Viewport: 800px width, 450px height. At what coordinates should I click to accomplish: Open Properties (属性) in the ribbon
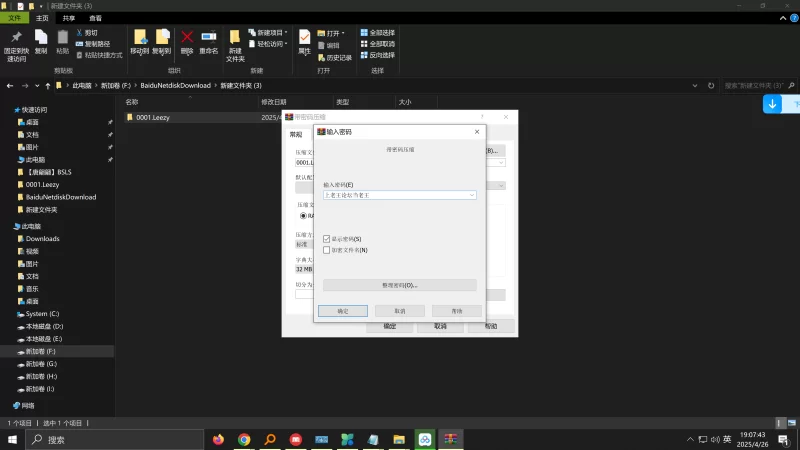click(305, 42)
